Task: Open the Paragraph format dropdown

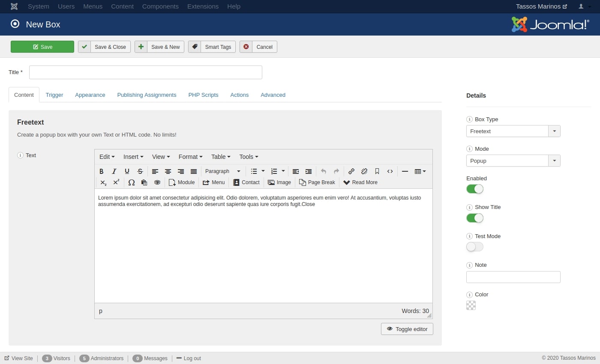Action: pyautogui.click(x=222, y=171)
